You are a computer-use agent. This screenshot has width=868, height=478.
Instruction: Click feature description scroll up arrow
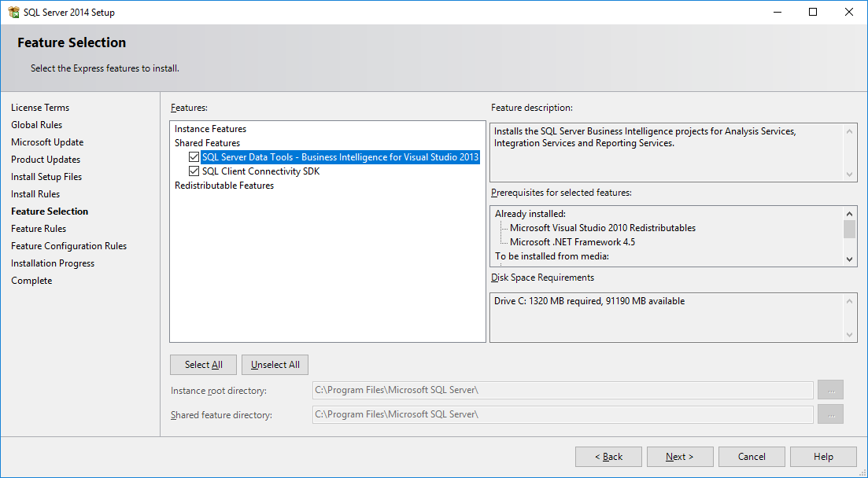click(x=849, y=131)
